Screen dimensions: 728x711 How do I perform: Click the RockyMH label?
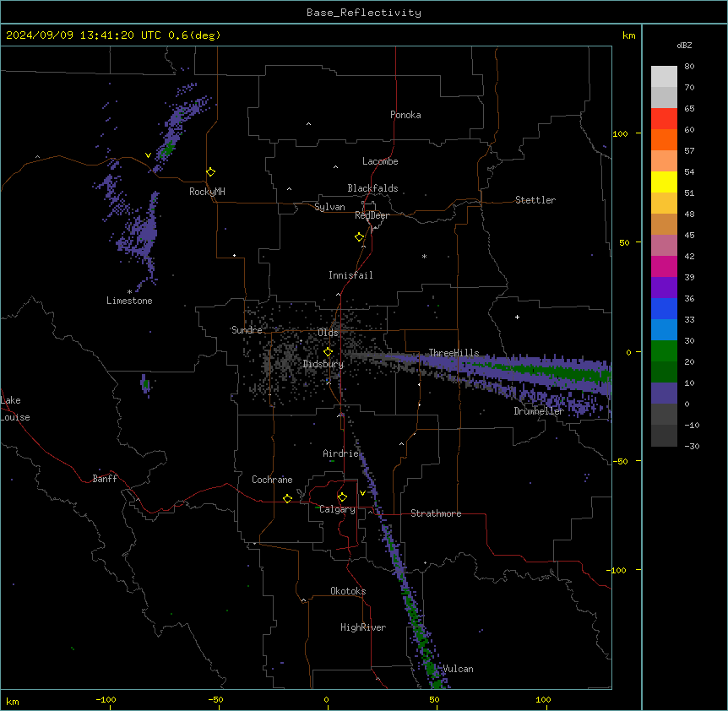coord(207,192)
